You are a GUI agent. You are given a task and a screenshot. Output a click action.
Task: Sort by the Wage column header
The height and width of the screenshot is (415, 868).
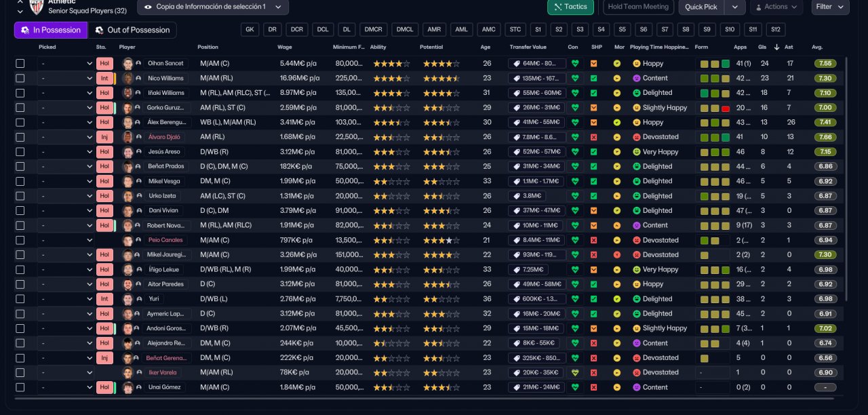point(285,47)
